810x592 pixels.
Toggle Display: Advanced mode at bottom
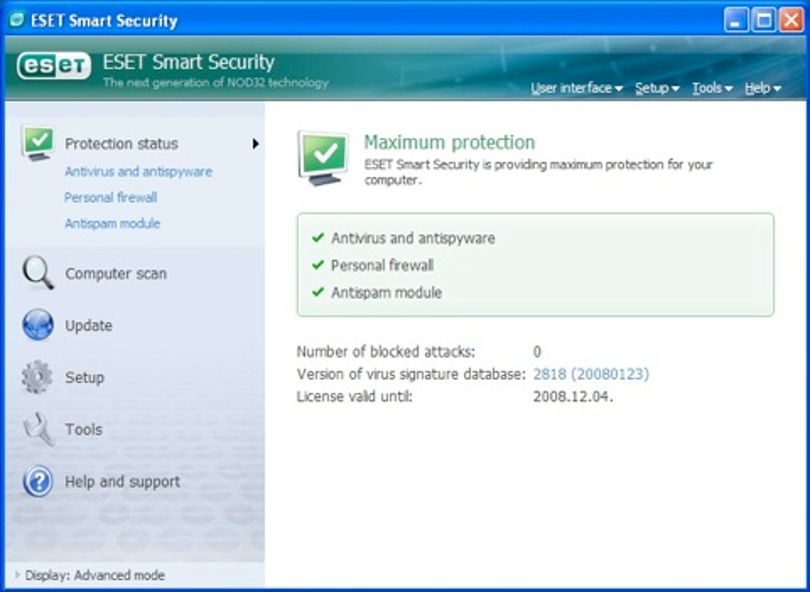(x=90, y=575)
